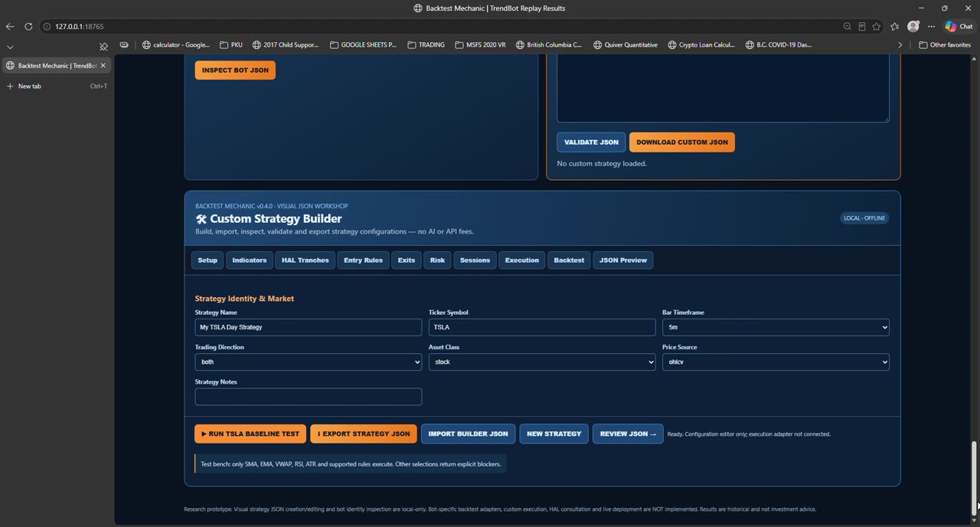Image resolution: width=980 pixels, height=527 pixels.
Task: Open a New tab from the tabs pane
Action: point(56,86)
